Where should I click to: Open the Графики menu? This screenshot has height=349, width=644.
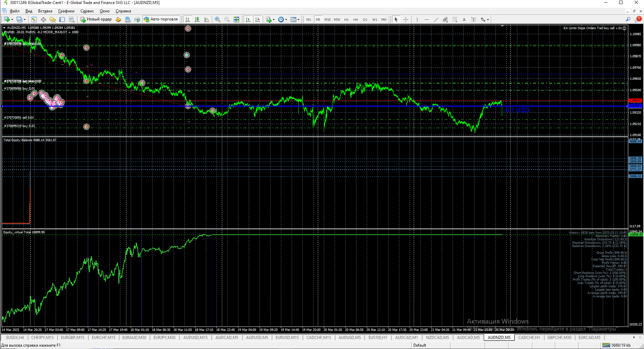pos(66,11)
